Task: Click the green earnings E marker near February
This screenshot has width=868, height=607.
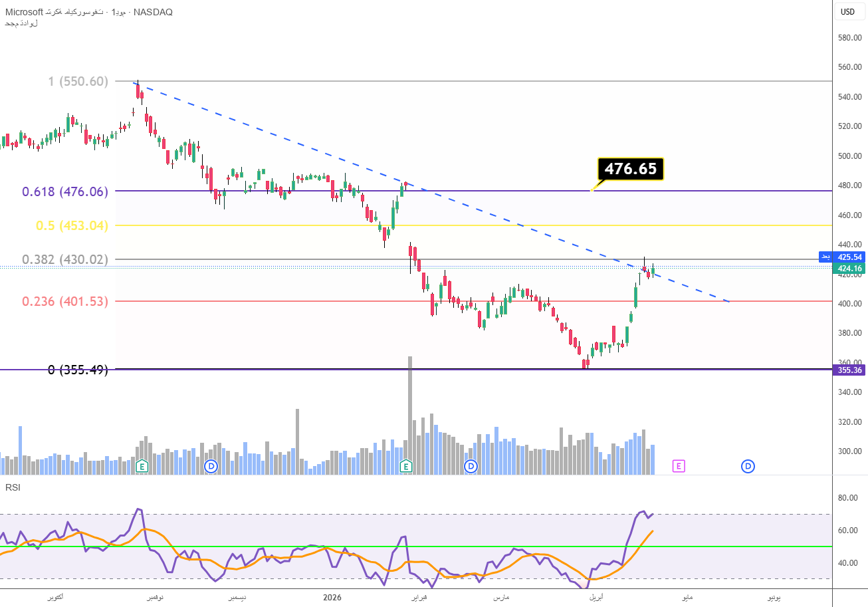Action: coord(406,466)
